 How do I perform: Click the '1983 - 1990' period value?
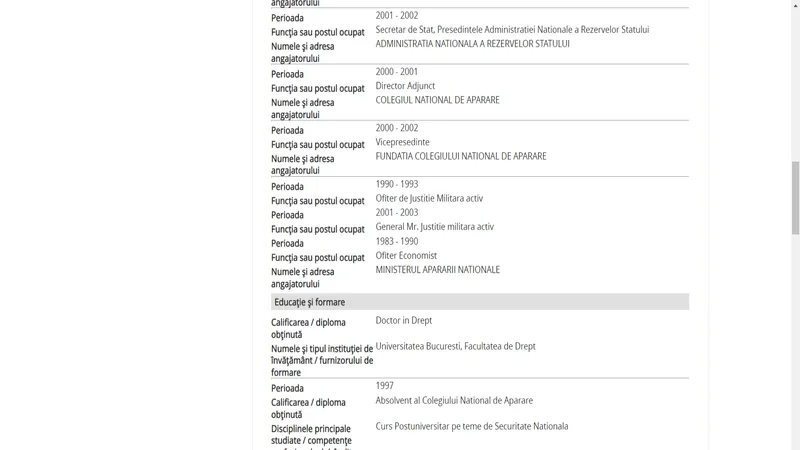[x=396, y=241]
